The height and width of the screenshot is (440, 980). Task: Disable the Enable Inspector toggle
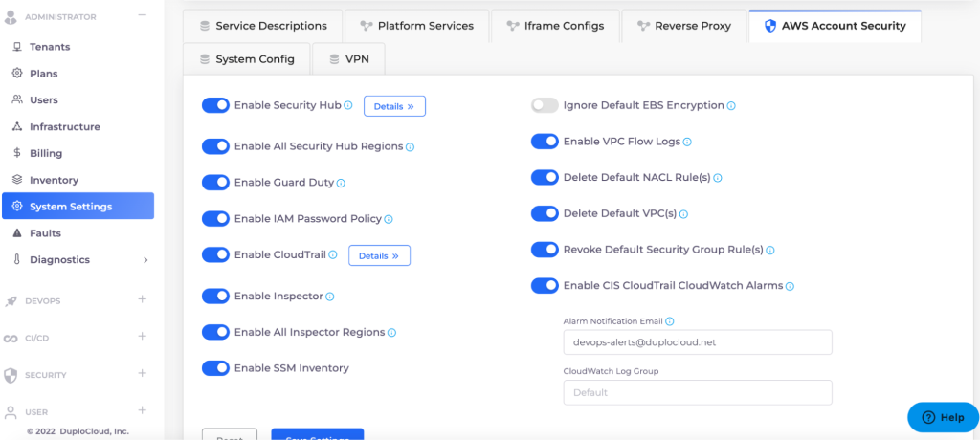pos(215,297)
